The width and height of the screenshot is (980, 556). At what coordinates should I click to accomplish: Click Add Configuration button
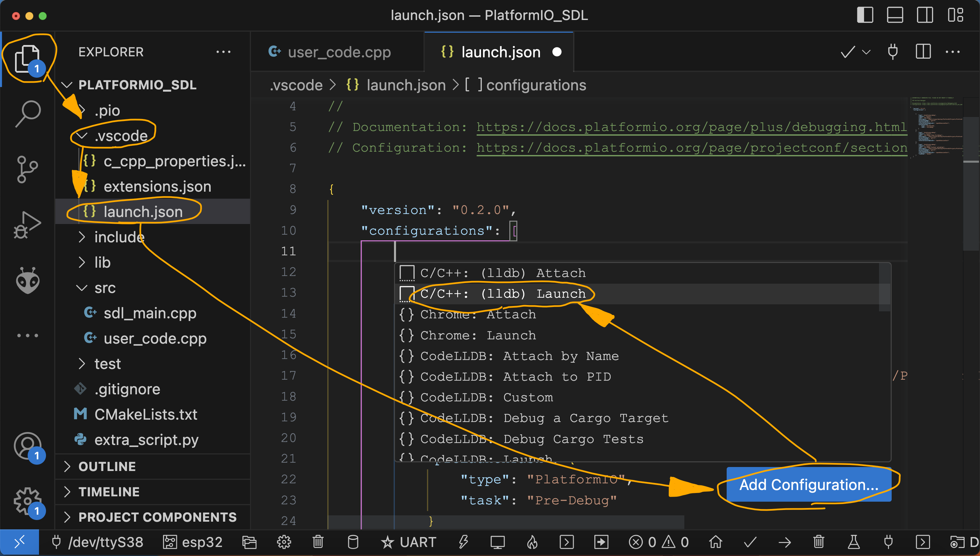pos(808,484)
